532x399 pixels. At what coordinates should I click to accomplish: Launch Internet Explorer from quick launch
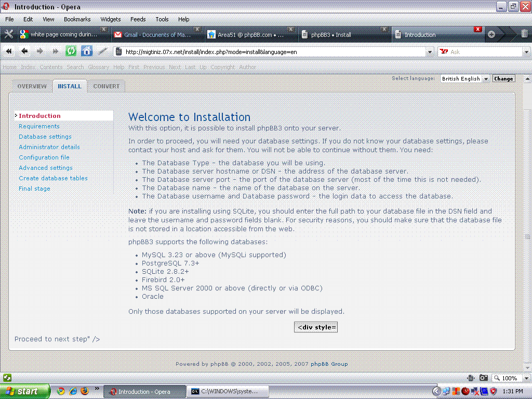tap(73, 391)
